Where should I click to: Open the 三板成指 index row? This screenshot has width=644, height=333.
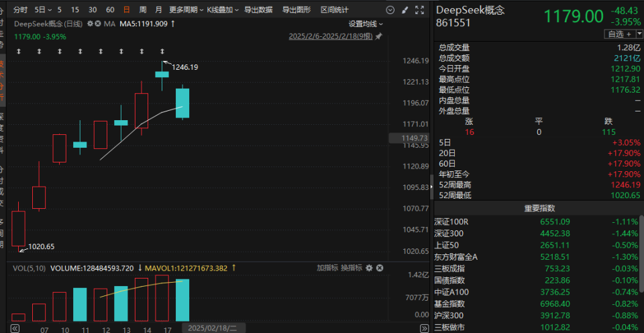(537, 269)
